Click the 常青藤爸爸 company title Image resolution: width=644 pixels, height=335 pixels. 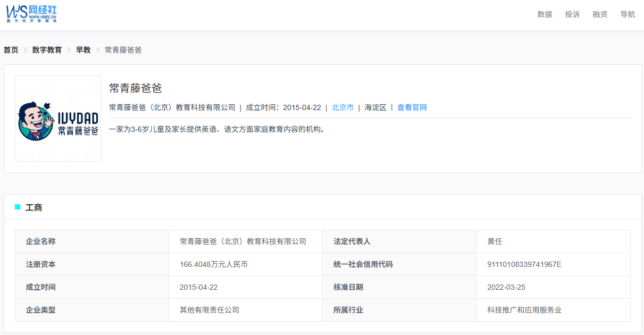coord(135,88)
